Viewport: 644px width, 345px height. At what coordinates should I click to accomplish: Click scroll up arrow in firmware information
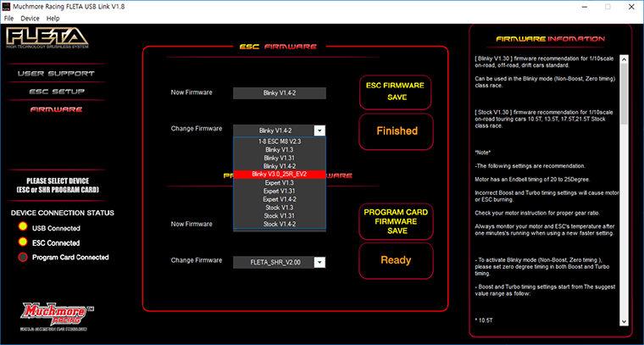[624, 59]
